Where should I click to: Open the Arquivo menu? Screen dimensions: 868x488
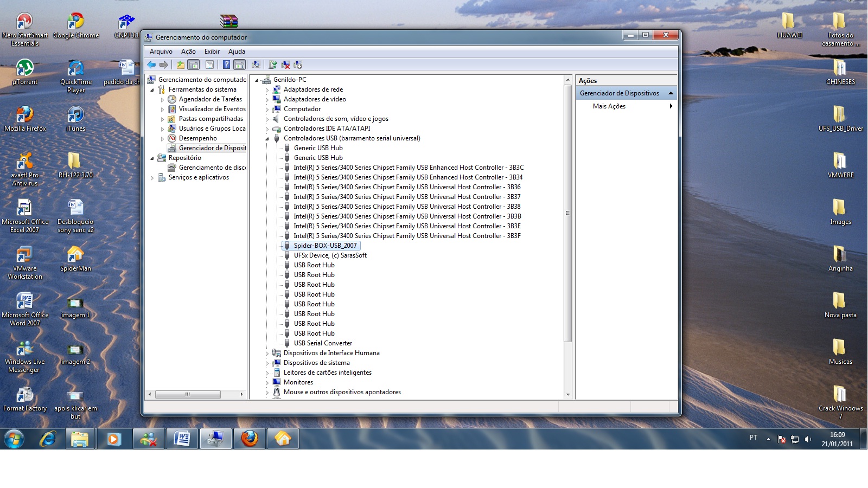(161, 52)
